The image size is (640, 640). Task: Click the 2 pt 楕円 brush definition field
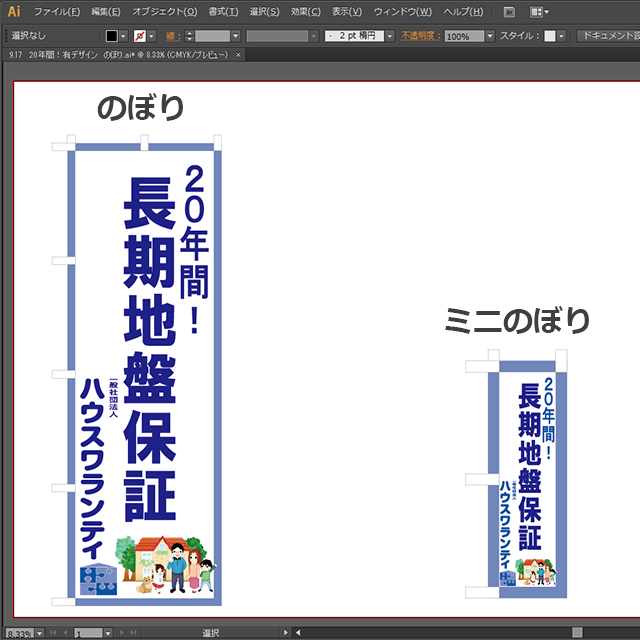354,36
